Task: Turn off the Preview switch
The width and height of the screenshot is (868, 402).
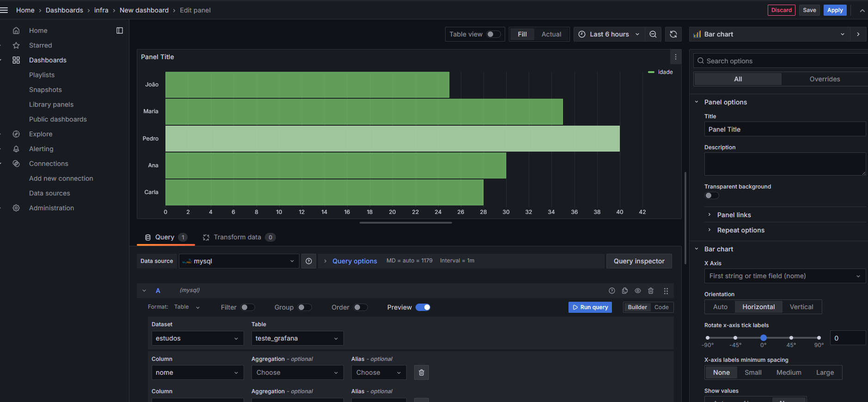Action: (x=423, y=307)
